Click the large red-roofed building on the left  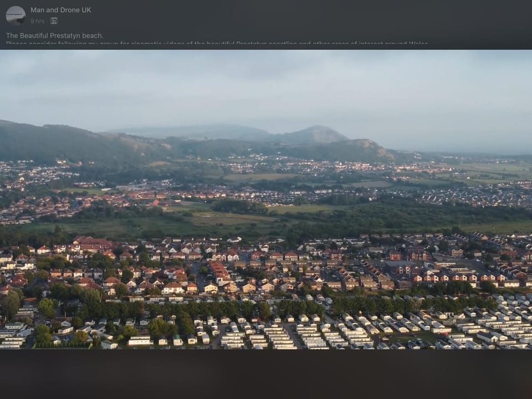click(91, 243)
